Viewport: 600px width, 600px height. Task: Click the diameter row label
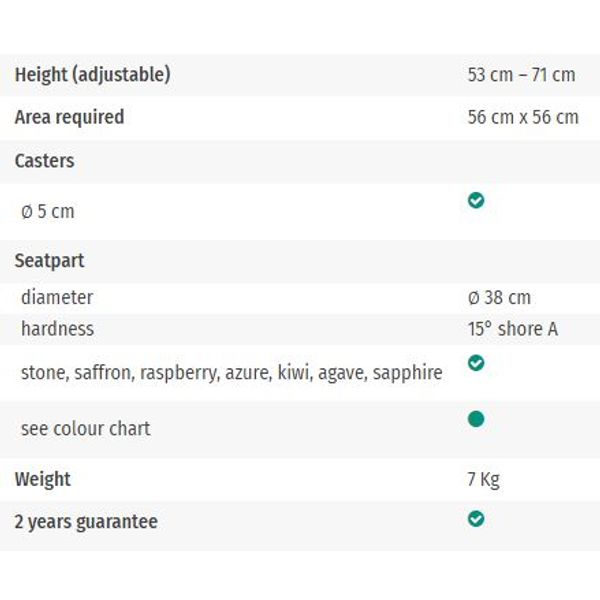click(x=57, y=297)
